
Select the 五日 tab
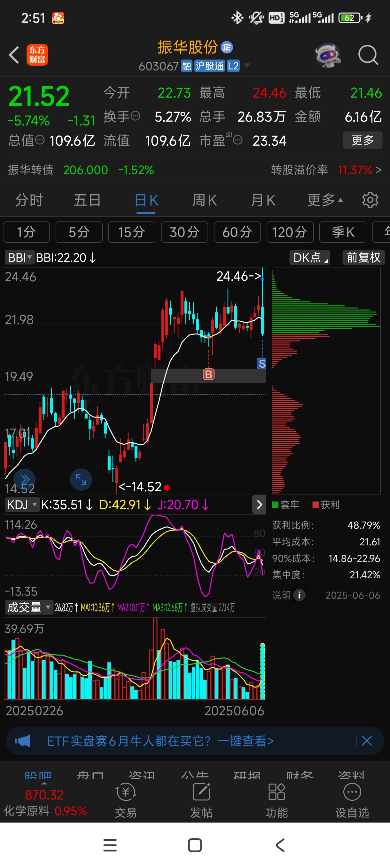87,200
